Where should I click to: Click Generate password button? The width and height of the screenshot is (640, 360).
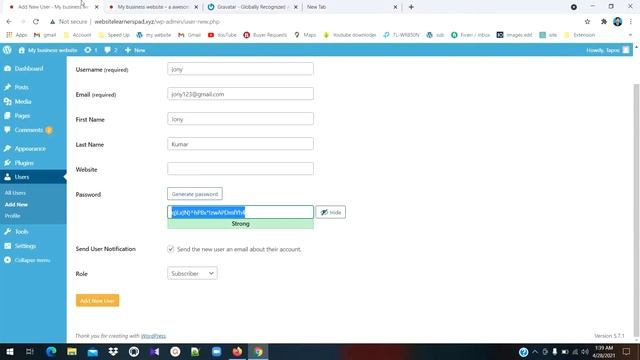pos(195,194)
